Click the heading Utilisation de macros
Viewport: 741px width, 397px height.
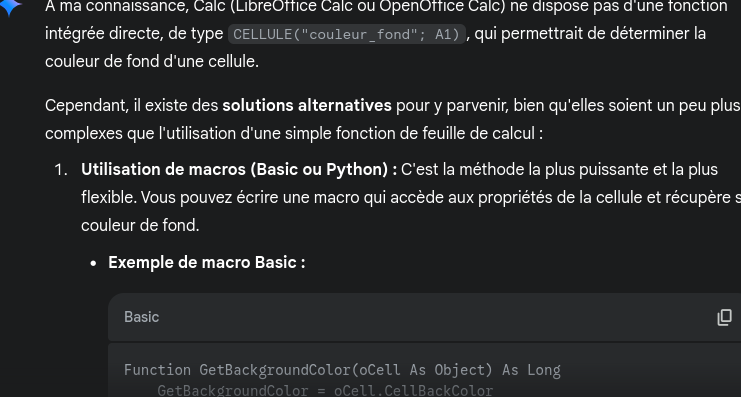coord(239,170)
